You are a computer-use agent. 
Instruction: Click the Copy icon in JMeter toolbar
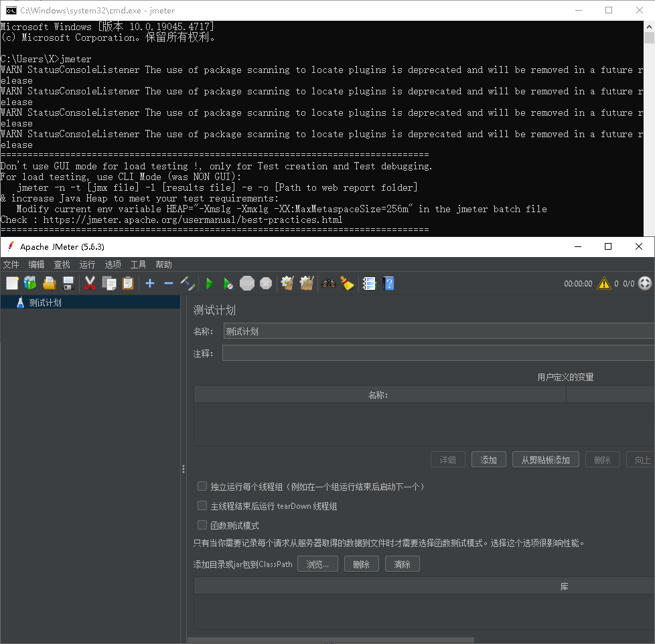(109, 284)
